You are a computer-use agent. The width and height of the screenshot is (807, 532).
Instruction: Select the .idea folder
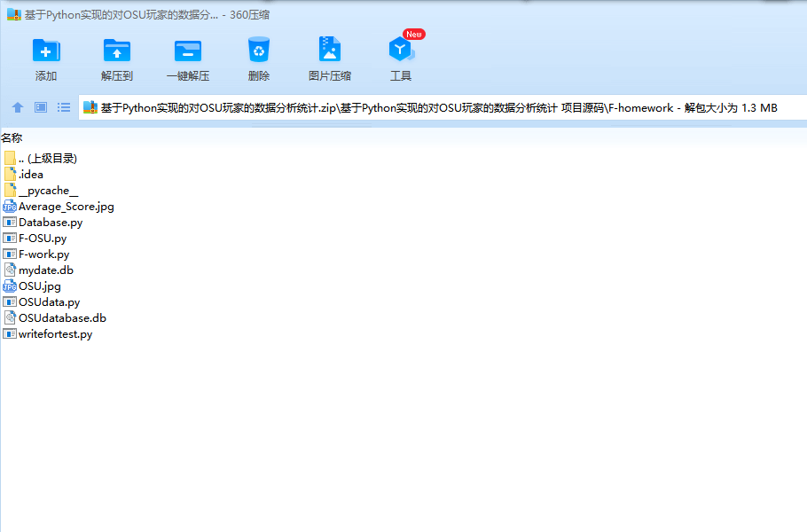[x=24, y=175]
